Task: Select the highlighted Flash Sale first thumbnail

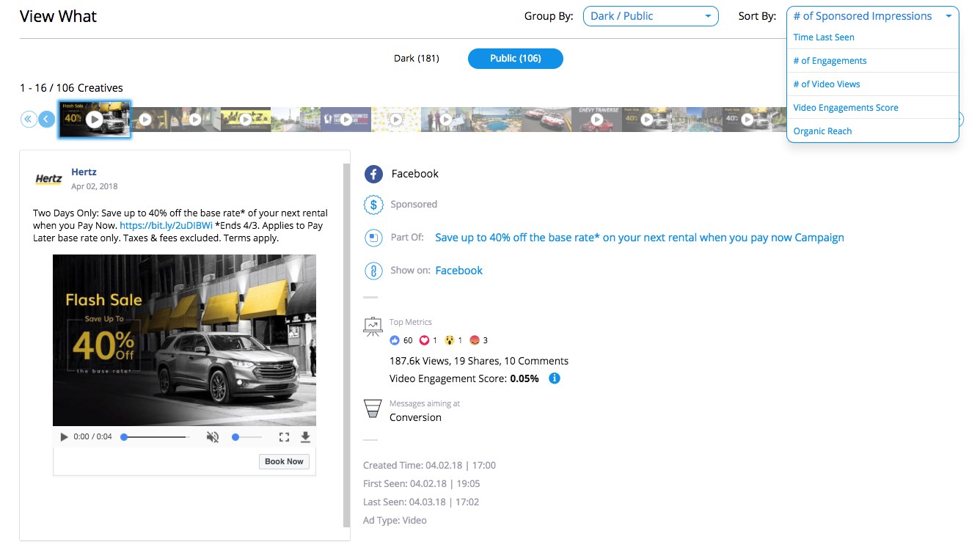Action: 95,119
